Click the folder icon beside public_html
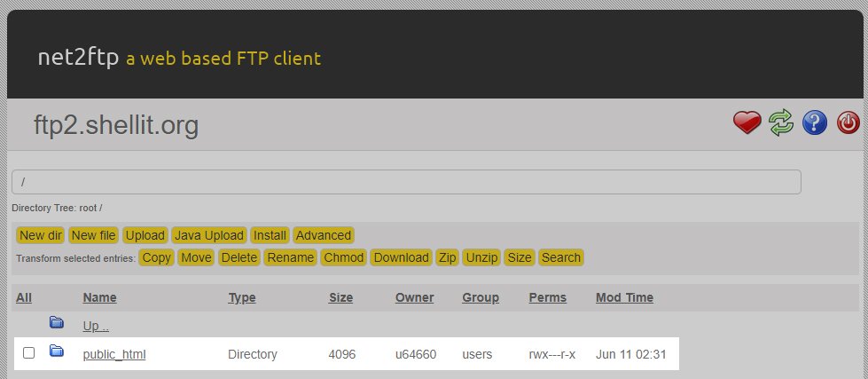The height and width of the screenshot is (379, 868). tap(57, 351)
